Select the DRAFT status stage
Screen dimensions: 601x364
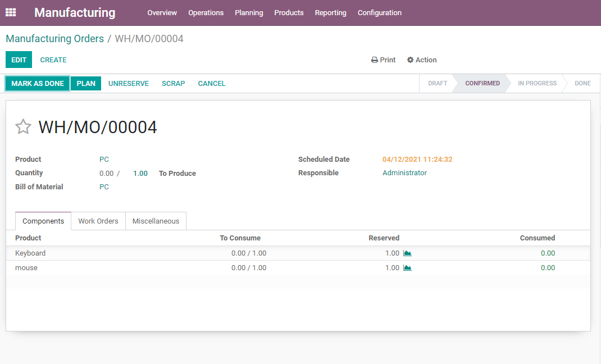[438, 83]
